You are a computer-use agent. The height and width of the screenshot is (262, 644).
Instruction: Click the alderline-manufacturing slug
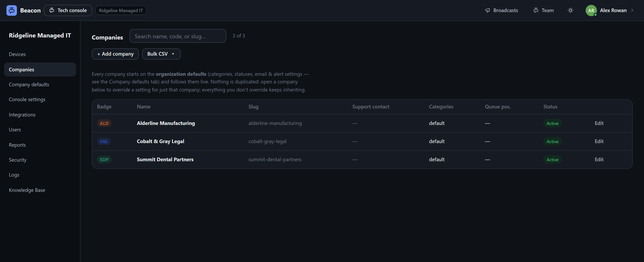point(275,123)
